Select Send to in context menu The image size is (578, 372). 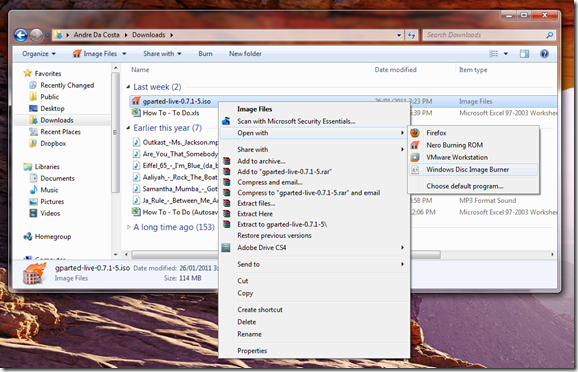click(x=314, y=264)
